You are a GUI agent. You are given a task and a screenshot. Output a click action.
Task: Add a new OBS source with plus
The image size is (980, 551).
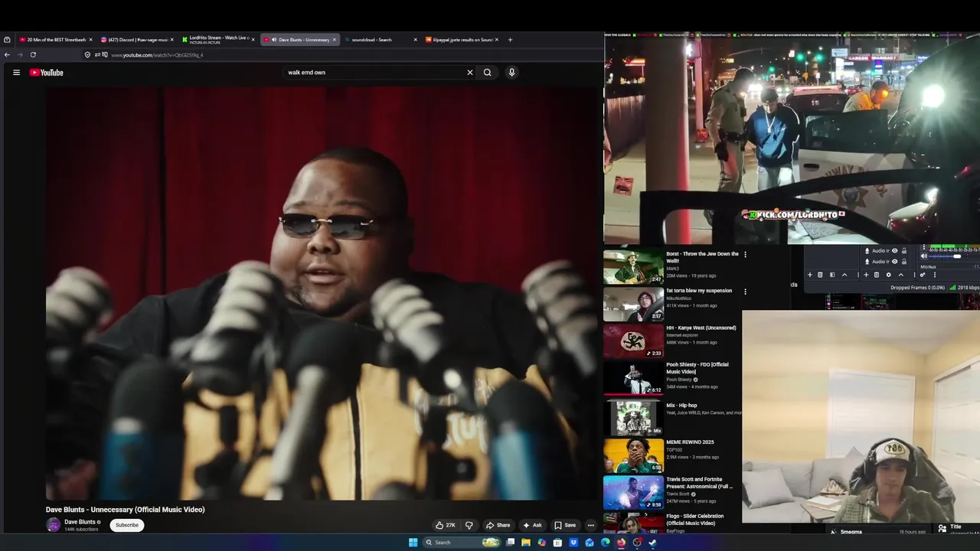[x=866, y=275]
